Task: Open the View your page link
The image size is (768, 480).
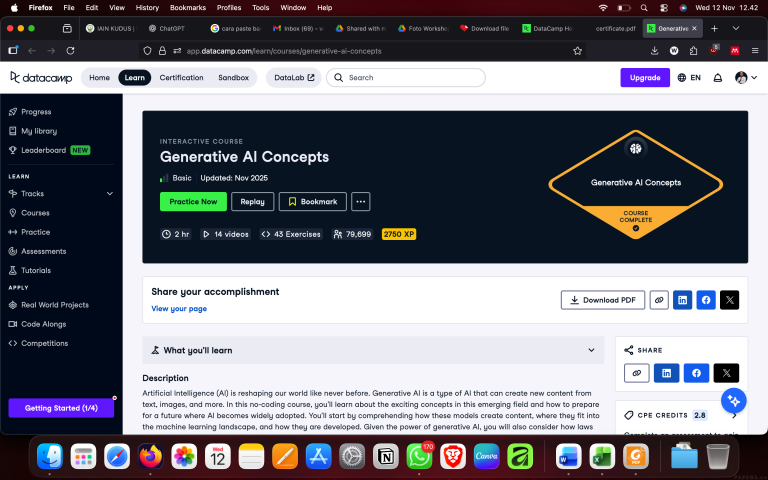Action: pos(179,309)
